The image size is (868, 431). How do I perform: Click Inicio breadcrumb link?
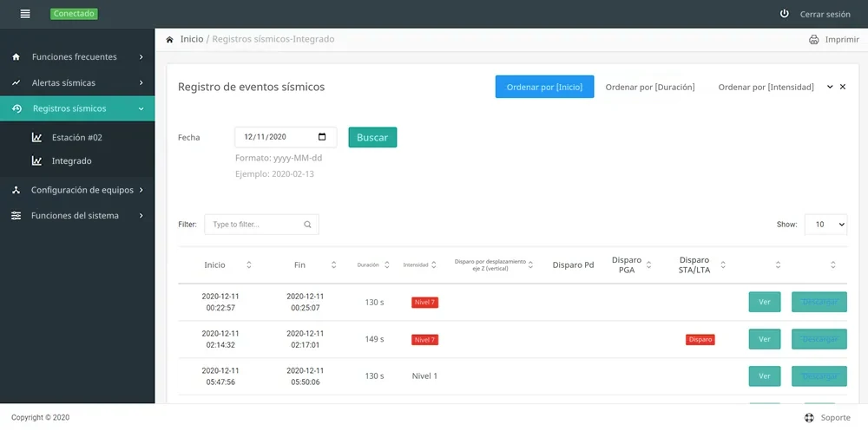[x=192, y=39]
